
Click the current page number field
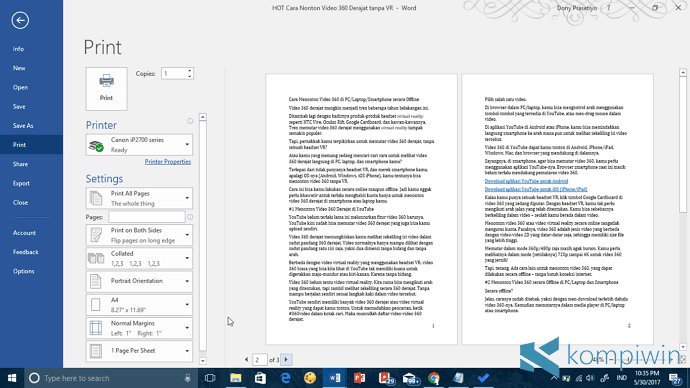click(x=260, y=360)
